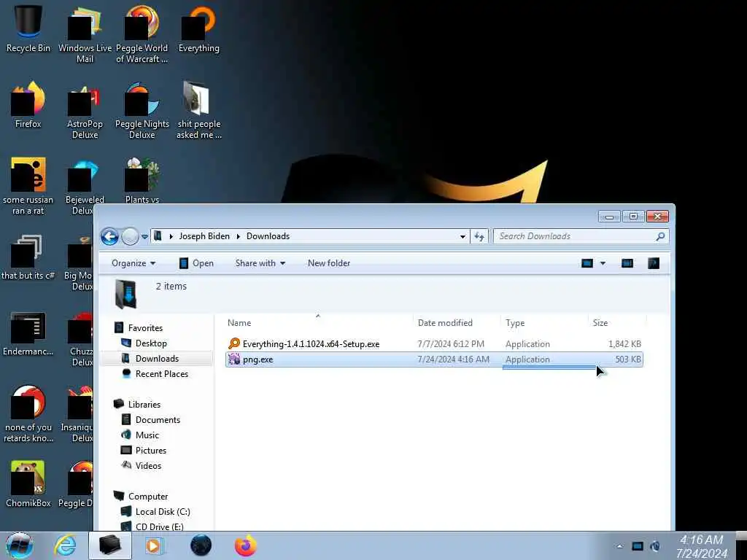Select Downloads in the navigation pane
The height and width of the screenshot is (560, 747).
click(x=157, y=359)
